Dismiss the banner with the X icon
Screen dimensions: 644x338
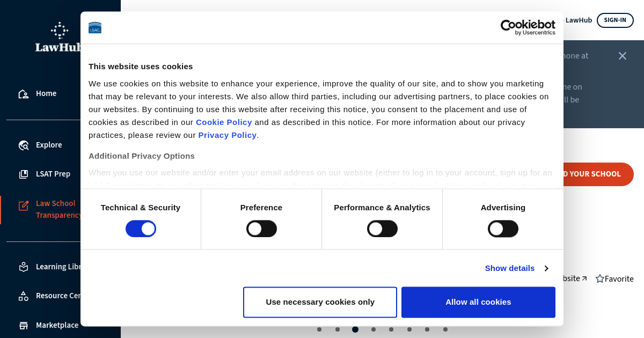coord(623,56)
